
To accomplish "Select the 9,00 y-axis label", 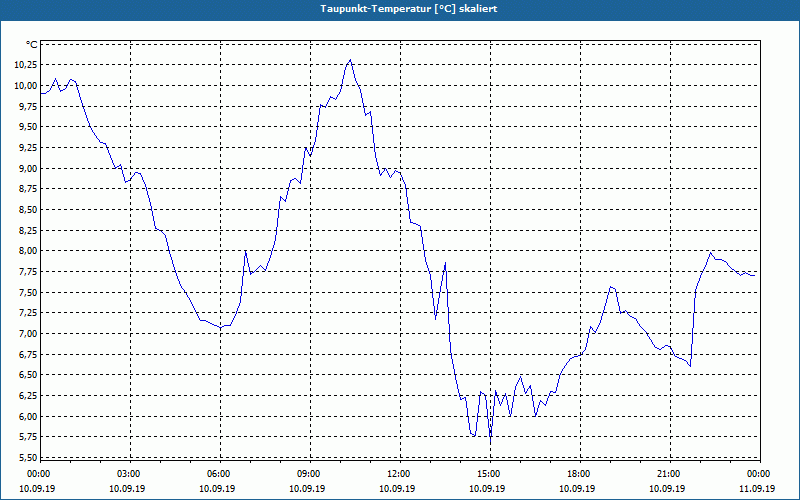I will click(28, 168).
